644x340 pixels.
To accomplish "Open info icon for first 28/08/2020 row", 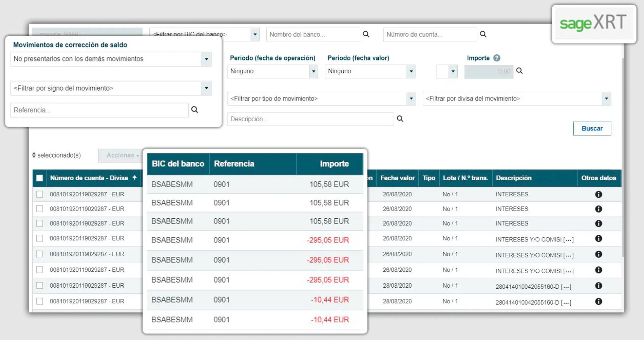I will (x=599, y=286).
